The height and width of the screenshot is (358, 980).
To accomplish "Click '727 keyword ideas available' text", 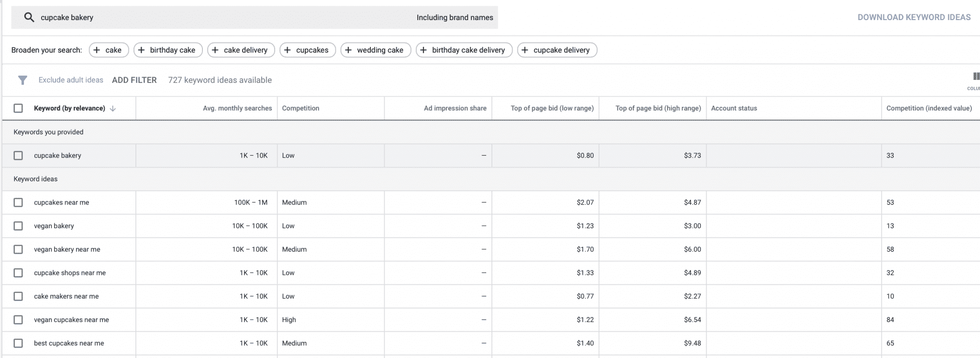I will 220,80.
